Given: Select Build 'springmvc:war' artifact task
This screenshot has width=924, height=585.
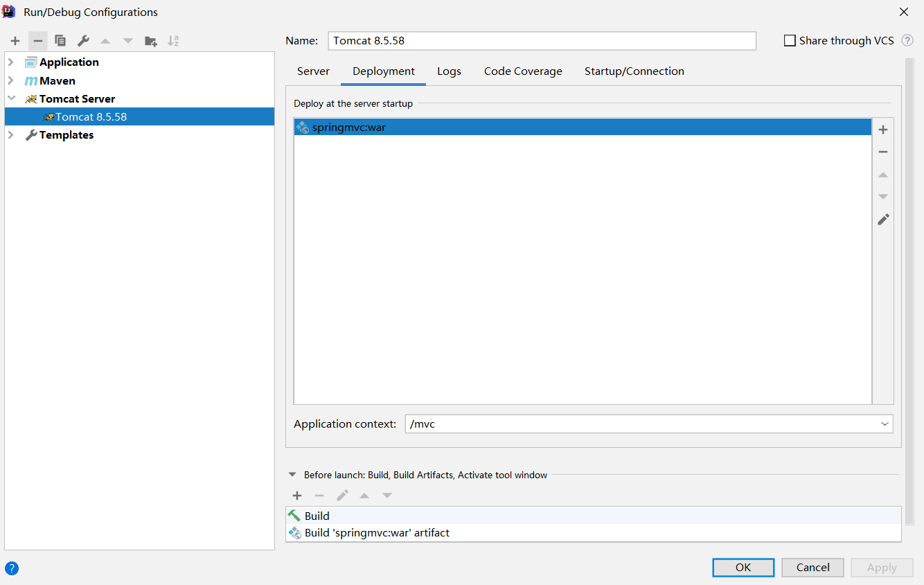Looking at the screenshot, I should coord(594,533).
